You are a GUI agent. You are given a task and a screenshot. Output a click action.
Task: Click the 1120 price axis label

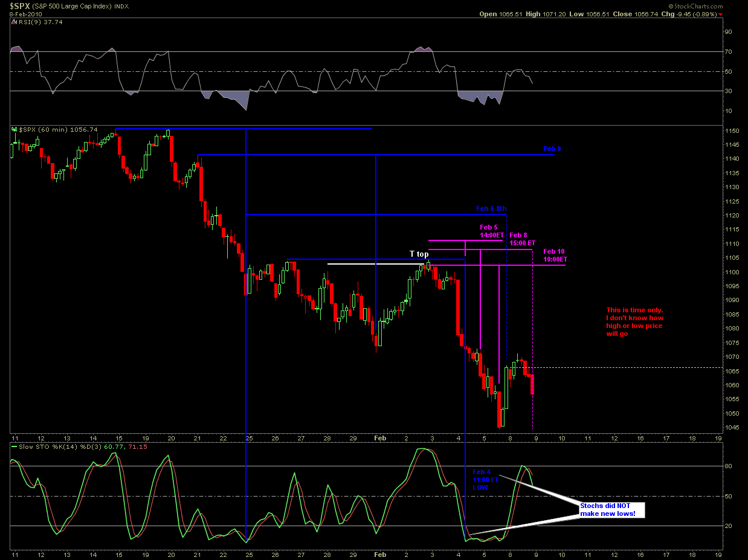(731, 216)
